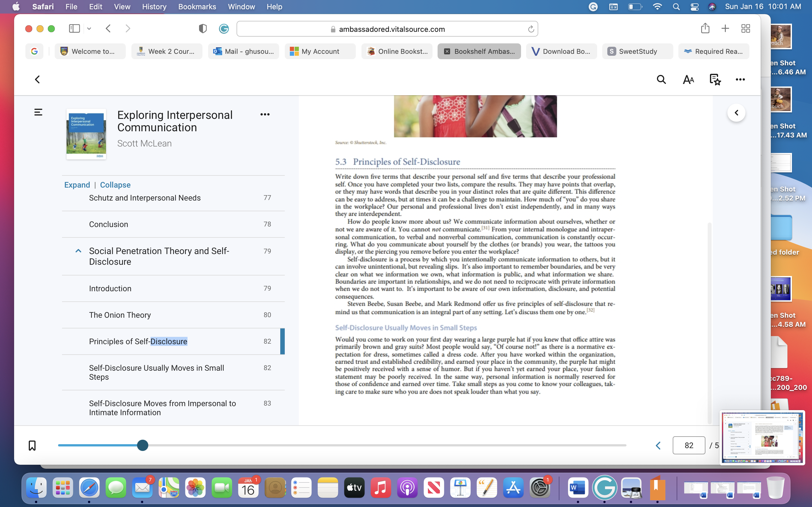Open the notebook highlights star icon
Viewport: 812px width, 507px height.
click(715, 79)
